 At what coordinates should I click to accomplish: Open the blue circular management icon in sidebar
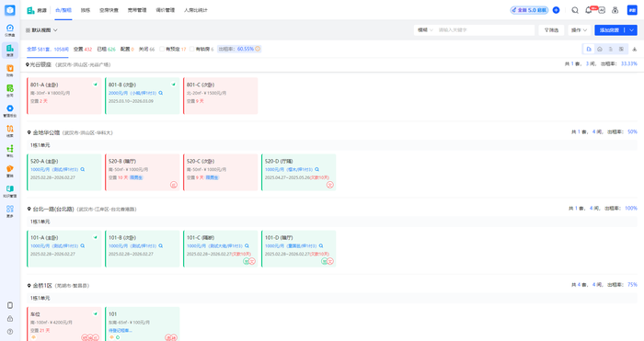click(x=10, y=110)
